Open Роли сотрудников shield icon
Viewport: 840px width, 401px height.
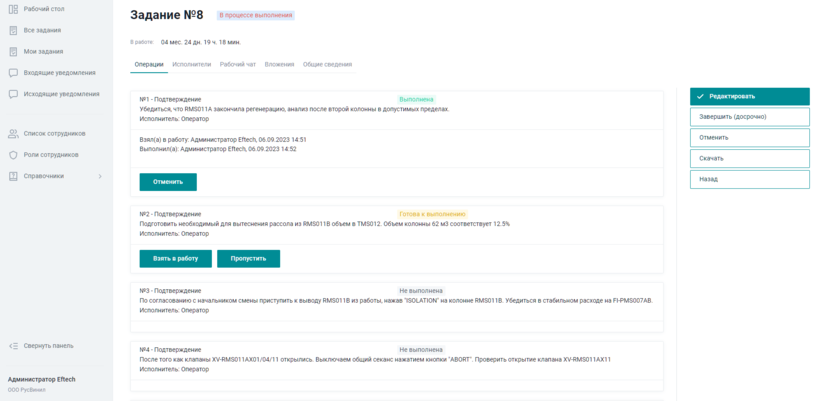pos(13,155)
